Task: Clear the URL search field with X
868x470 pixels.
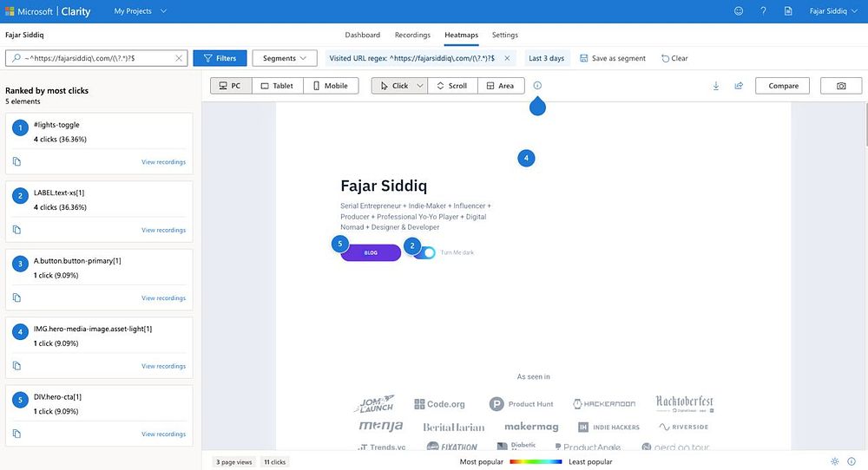Action: pyautogui.click(x=179, y=58)
